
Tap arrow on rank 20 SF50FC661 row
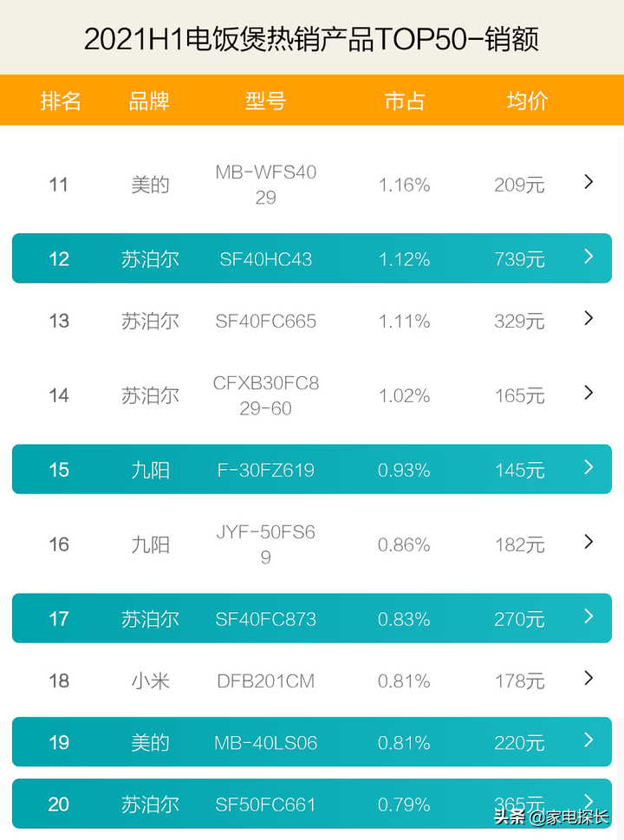click(x=588, y=799)
